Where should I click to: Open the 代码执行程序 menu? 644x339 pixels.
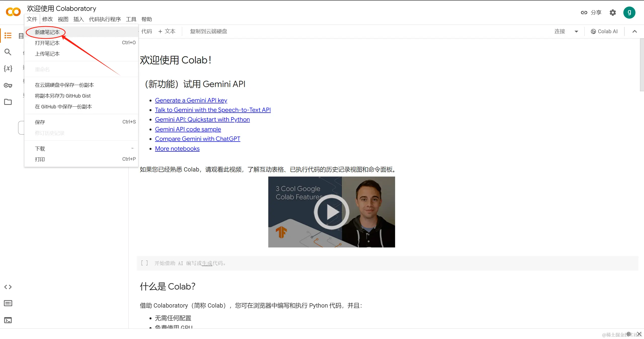105,19
